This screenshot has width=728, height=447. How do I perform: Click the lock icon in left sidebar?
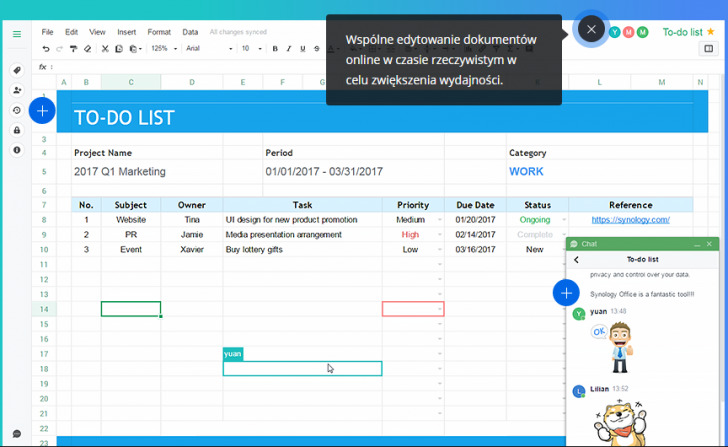click(17, 130)
